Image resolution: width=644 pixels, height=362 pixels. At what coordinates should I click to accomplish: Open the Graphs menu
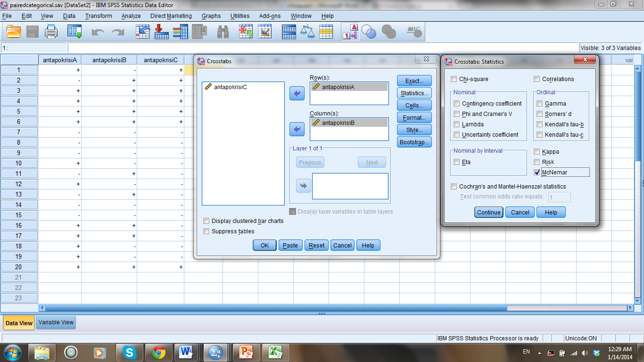(x=211, y=16)
